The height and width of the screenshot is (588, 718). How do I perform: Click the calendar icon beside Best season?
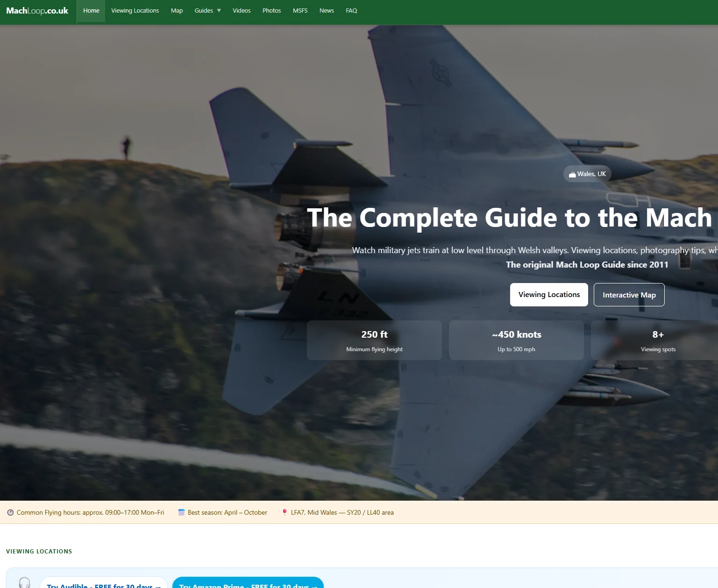tap(181, 512)
